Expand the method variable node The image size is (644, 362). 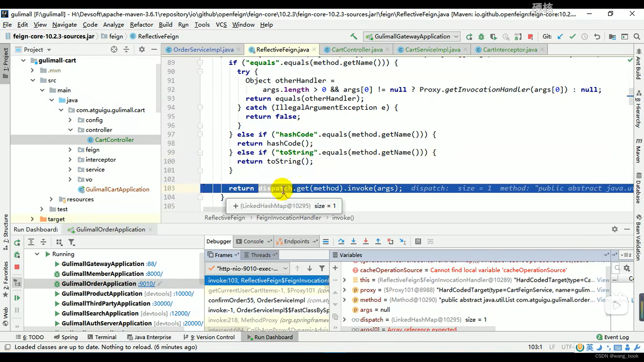tap(344, 300)
